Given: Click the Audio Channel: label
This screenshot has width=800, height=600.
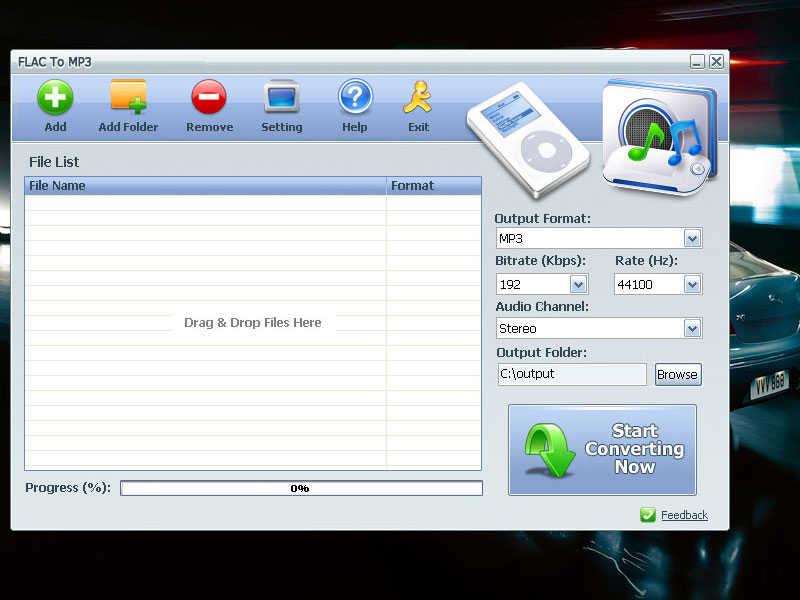Looking at the screenshot, I should click(542, 307).
